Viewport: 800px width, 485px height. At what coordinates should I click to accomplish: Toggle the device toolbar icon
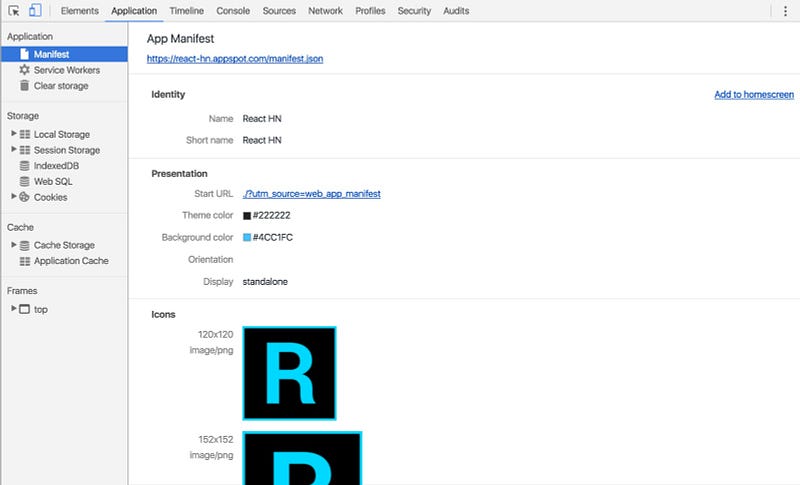(35, 10)
